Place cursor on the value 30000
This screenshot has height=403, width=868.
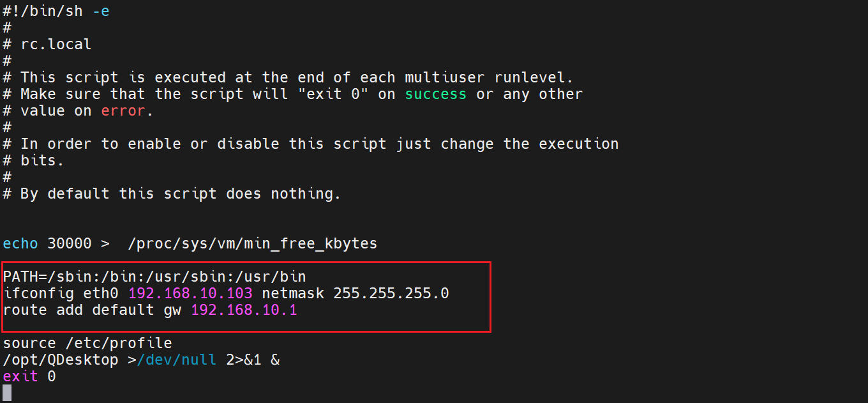coord(70,243)
